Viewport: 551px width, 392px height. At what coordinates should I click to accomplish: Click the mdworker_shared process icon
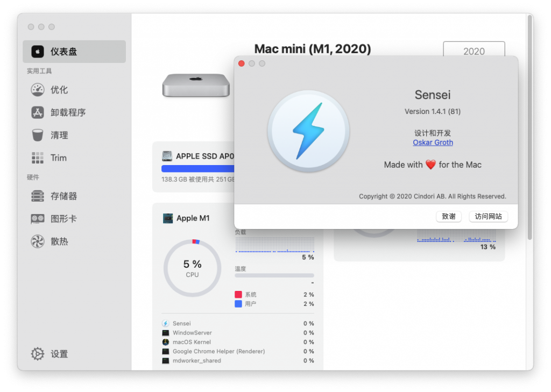(166, 361)
